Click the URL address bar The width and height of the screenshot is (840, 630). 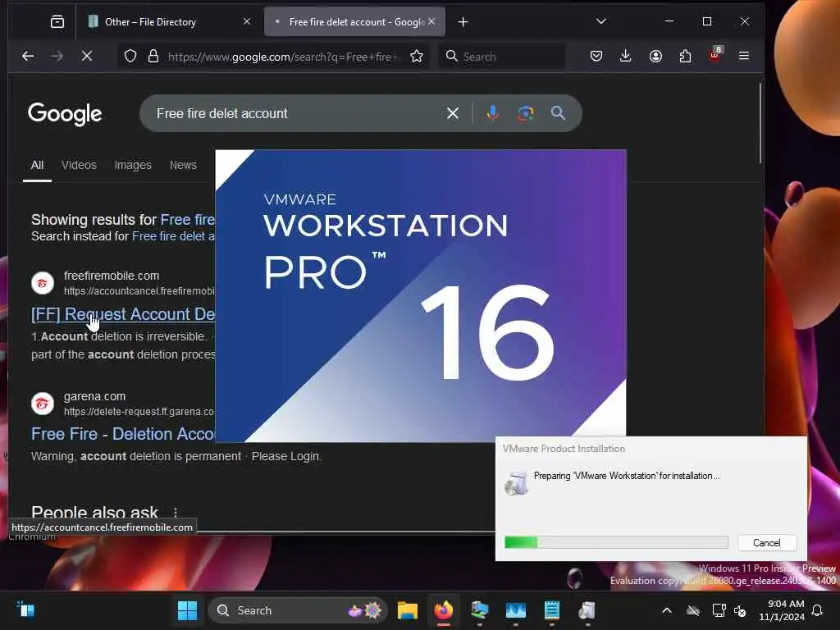pos(284,57)
